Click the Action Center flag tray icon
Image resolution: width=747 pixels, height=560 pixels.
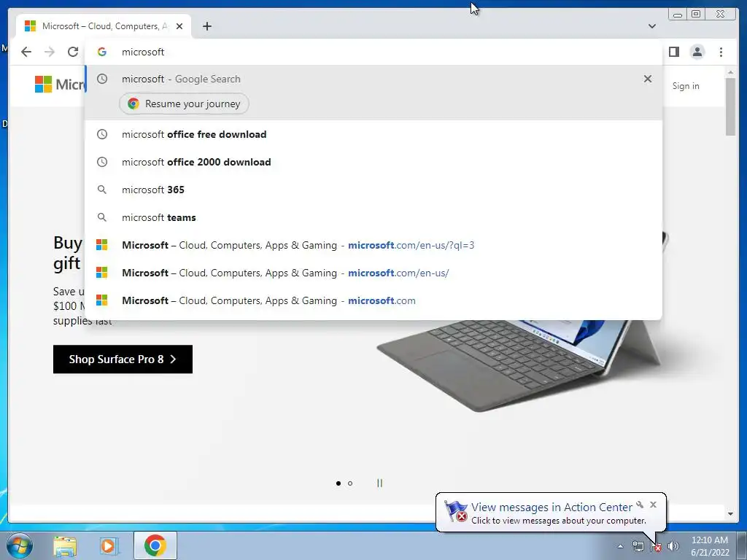point(656,546)
